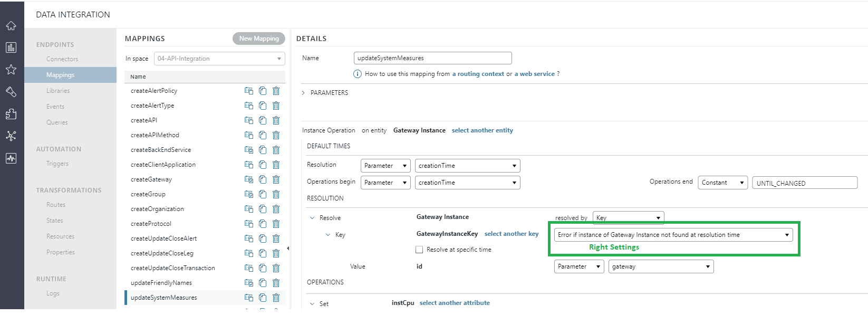Image resolution: width=868 pixels, height=315 pixels.
Task: Open the star favorites sidebar icon
Action: [11, 70]
